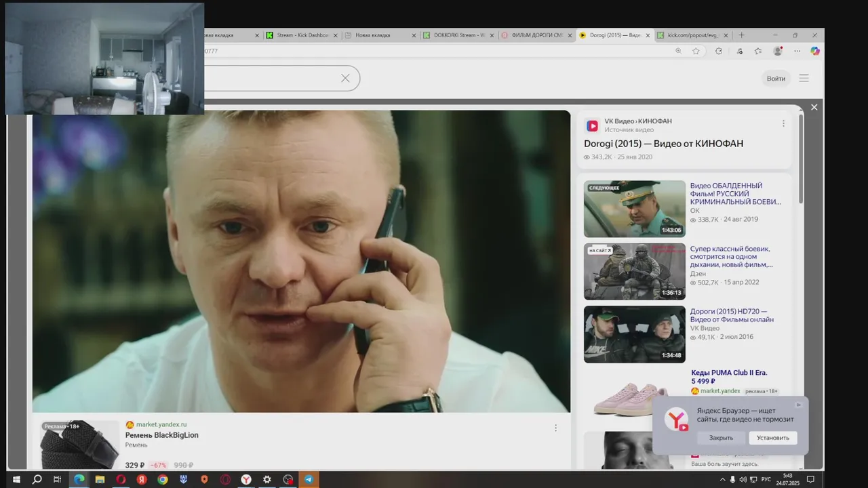The image size is (868, 488).
Task: Open the belt ad three-dot menu
Action: click(x=555, y=428)
